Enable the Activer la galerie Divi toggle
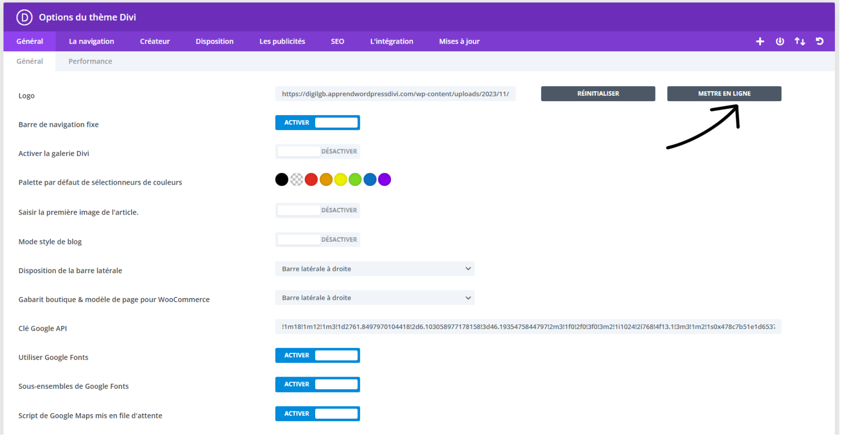Image resolution: width=868 pixels, height=441 pixels. [x=317, y=152]
